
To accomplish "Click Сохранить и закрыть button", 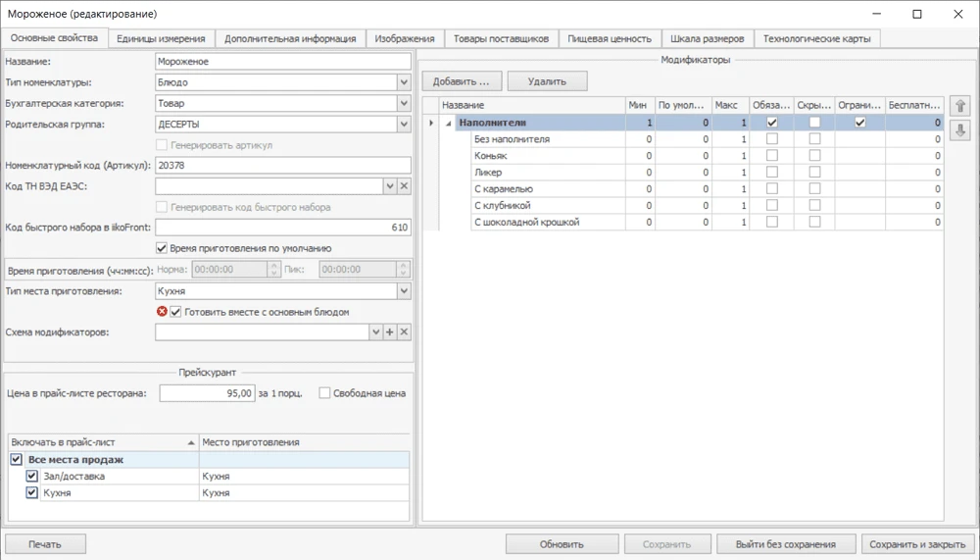I will point(917,544).
